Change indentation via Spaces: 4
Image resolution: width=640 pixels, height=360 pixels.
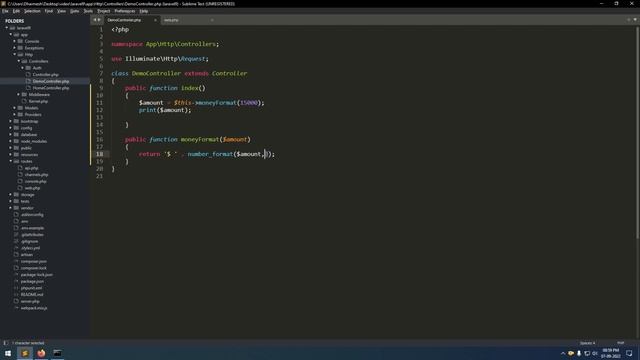[x=587, y=343]
